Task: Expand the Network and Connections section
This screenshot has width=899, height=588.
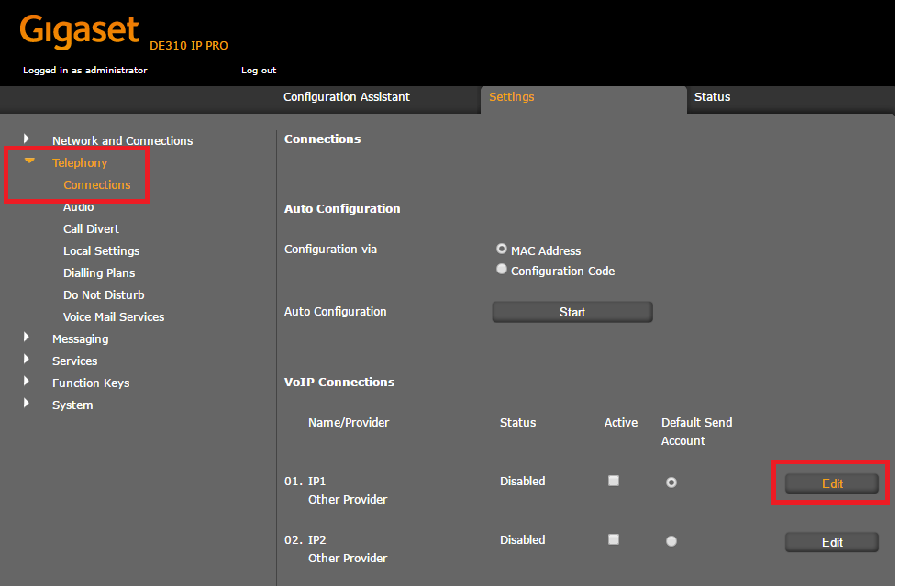Action: (x=26, y=140)
